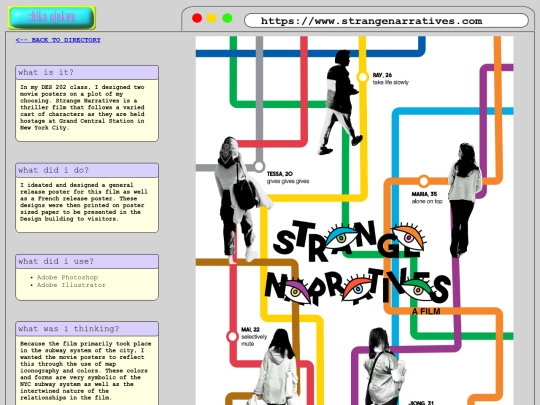
Task: Click the green window dot
Action: click(x=227, y=18)
